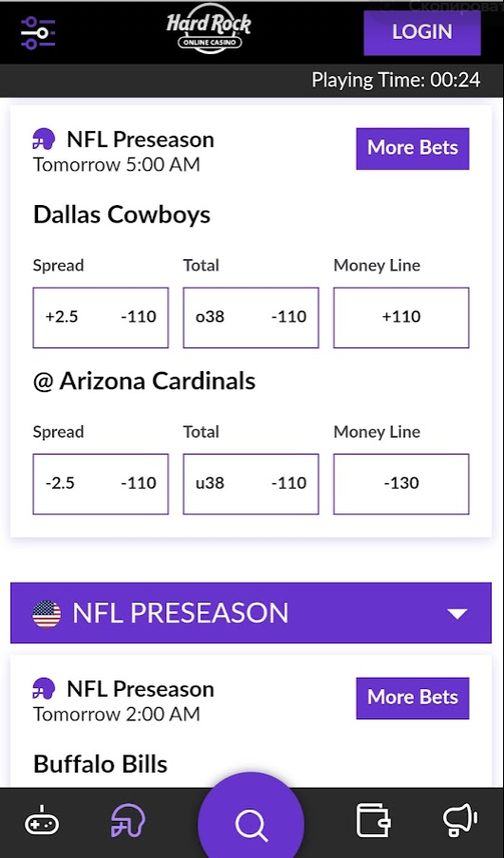
Task: Select Dallas Cowboys spread +2.5 bet
Action: pyautogui.click(x=101, y=317)
